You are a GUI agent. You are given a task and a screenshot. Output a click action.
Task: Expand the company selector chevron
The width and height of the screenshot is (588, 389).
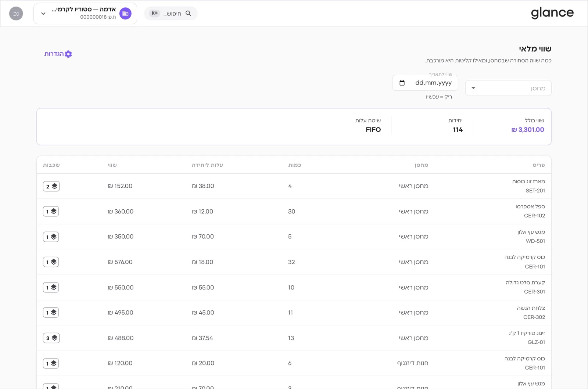click(43, 14)
